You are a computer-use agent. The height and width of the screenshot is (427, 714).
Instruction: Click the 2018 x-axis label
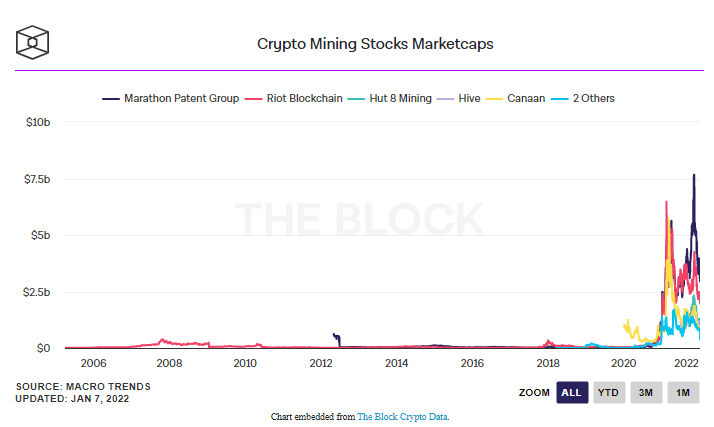[547, 364]
